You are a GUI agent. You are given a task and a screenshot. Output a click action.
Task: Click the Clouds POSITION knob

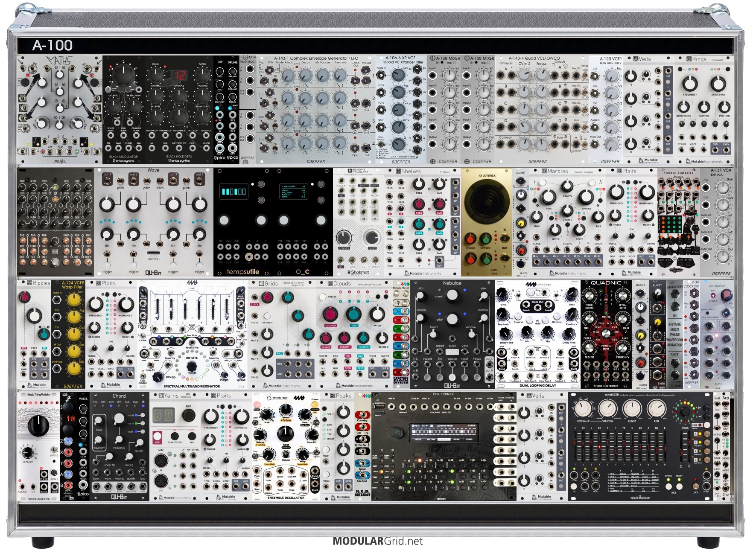coord(330,314)
